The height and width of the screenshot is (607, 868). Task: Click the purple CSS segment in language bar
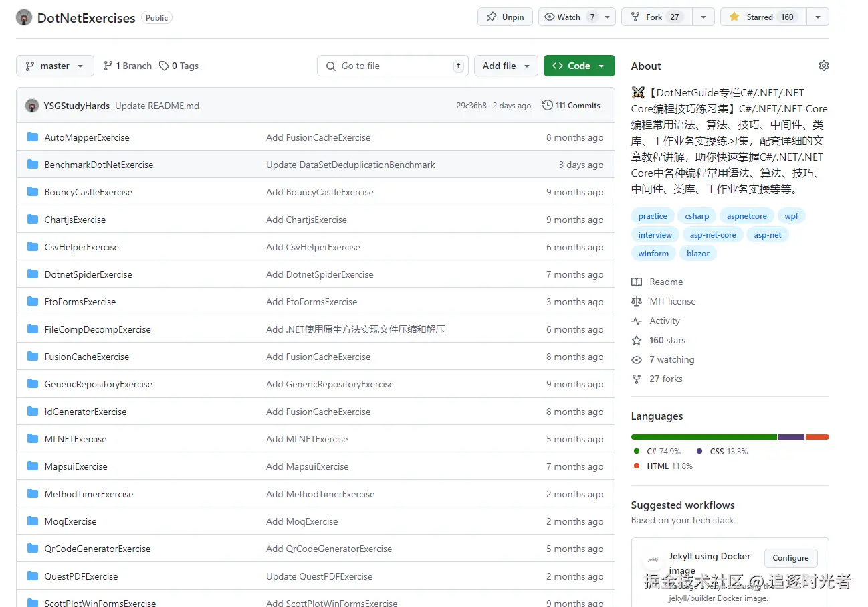pos(791,437)
